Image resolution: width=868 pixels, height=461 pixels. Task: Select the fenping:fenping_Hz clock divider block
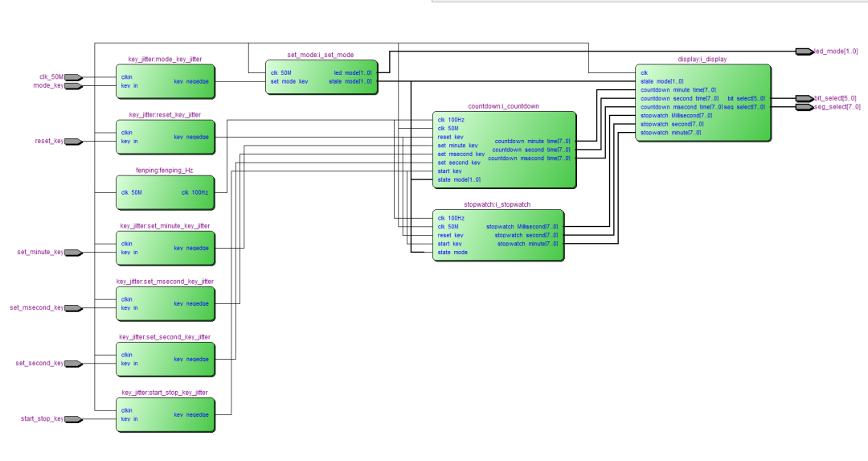coord(165,193)
